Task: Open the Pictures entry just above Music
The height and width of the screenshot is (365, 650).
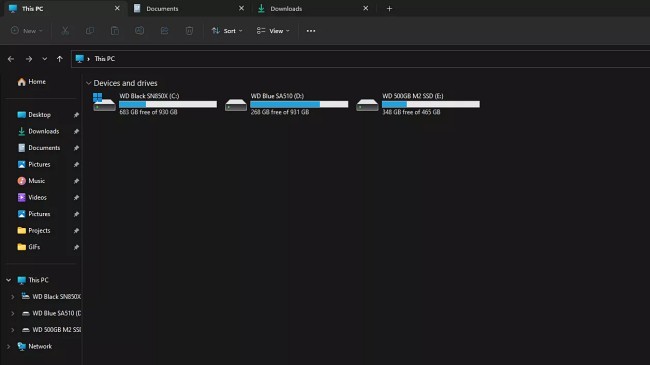Action: 39,165
